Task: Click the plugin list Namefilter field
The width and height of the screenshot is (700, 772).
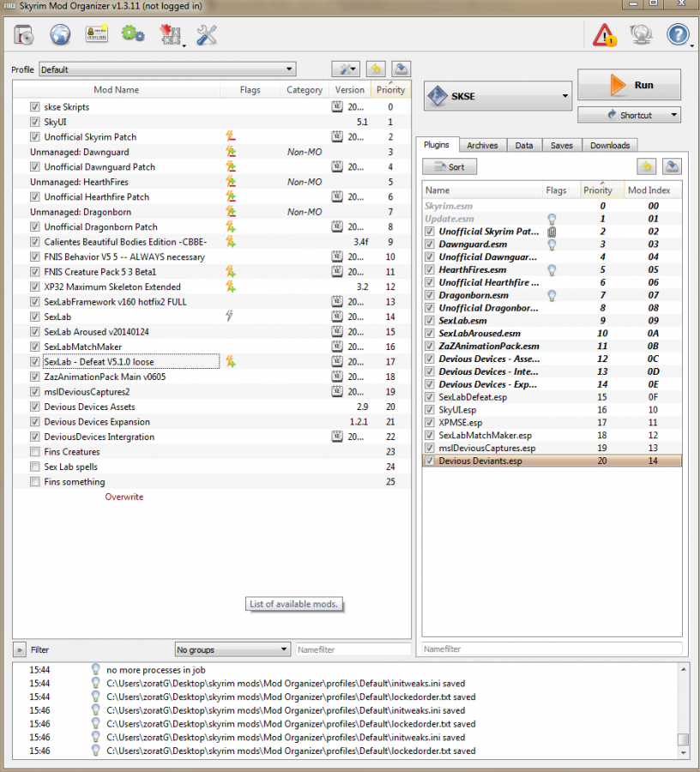Action: tap(552, 649)
